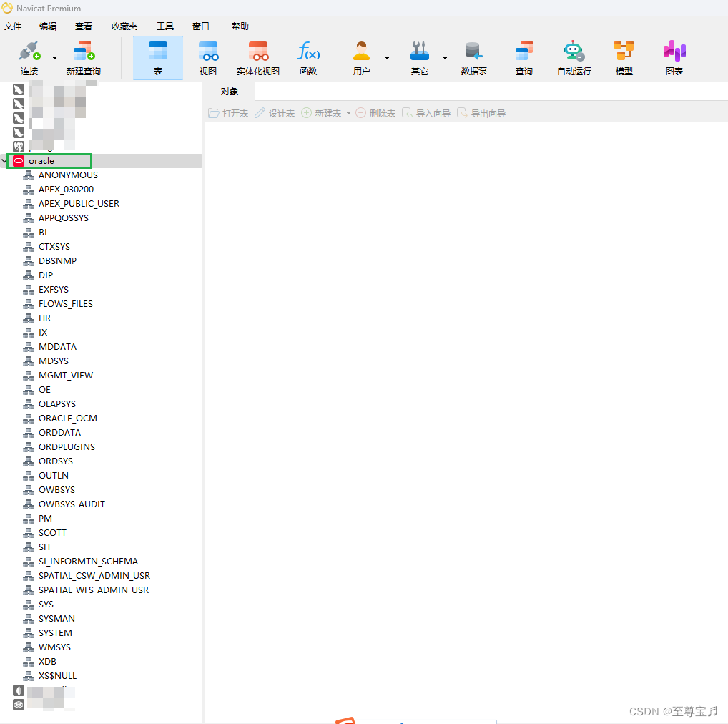This screenshot has height=724, width=728.
Task: Select the View (视图) toolbar icon
Action: [x=208, y=51]
